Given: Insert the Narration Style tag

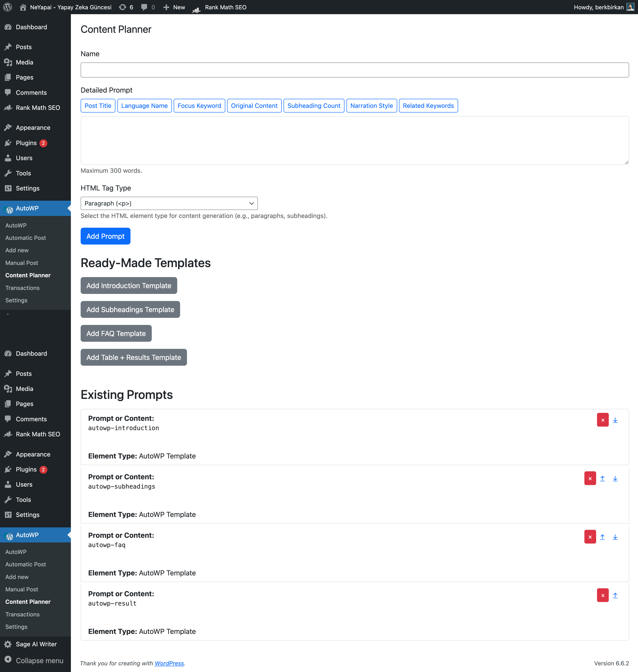Looking at the screenshot, I should pos(371,106).
